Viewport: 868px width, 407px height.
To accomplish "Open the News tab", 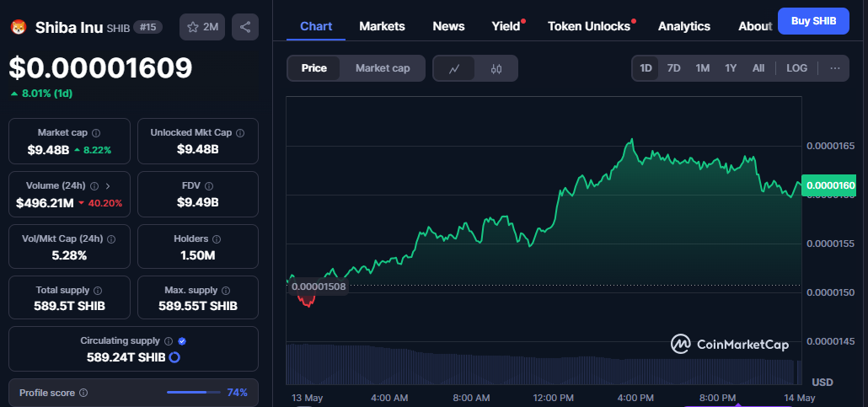I will tap(448, 26).
